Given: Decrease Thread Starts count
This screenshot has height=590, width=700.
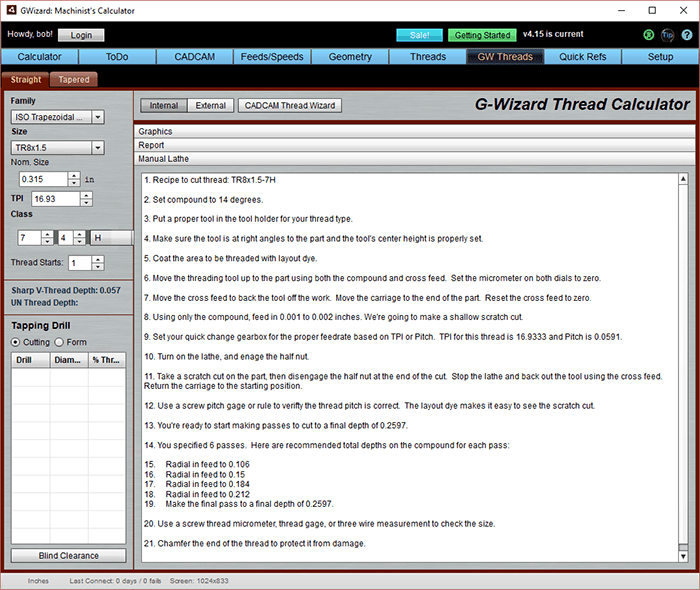Looking at the screenshot, I should coord(98,266).
